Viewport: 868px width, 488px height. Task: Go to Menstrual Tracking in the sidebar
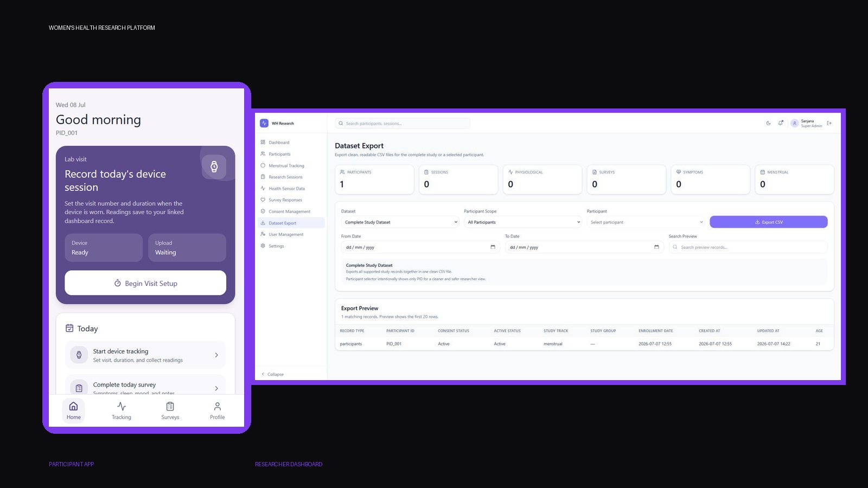[x=291, y=165]
